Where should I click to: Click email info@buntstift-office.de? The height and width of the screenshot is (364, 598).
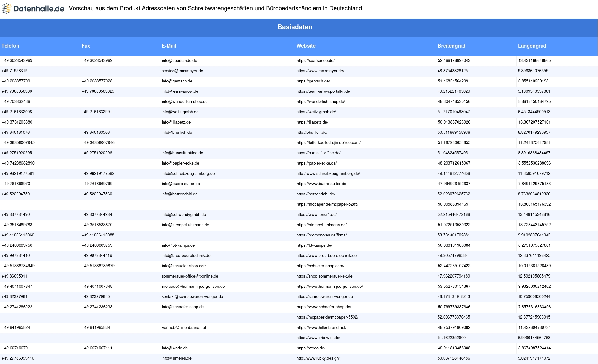click(x=182, y=153)
